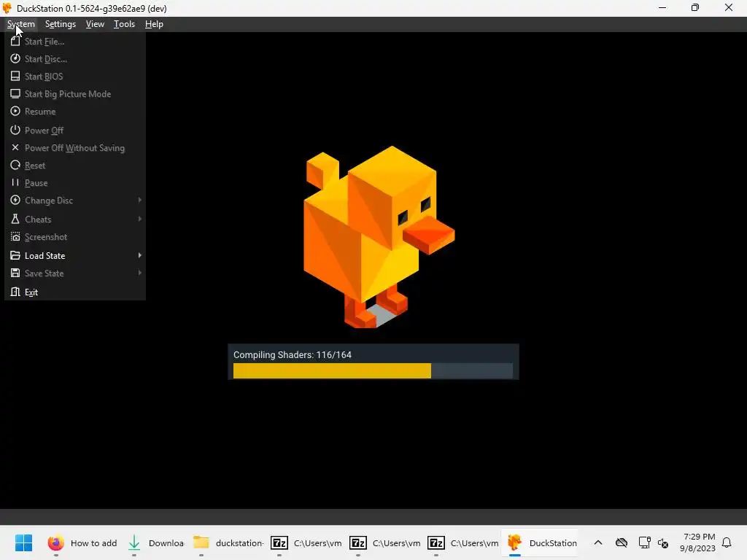Click the X icon for Power Off Without Saving

pyautogui.click(x=15, y=147)
